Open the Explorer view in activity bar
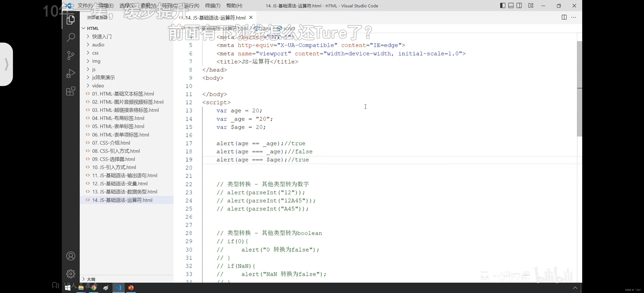Screen dimensions: 644x293 pos(71,20)
